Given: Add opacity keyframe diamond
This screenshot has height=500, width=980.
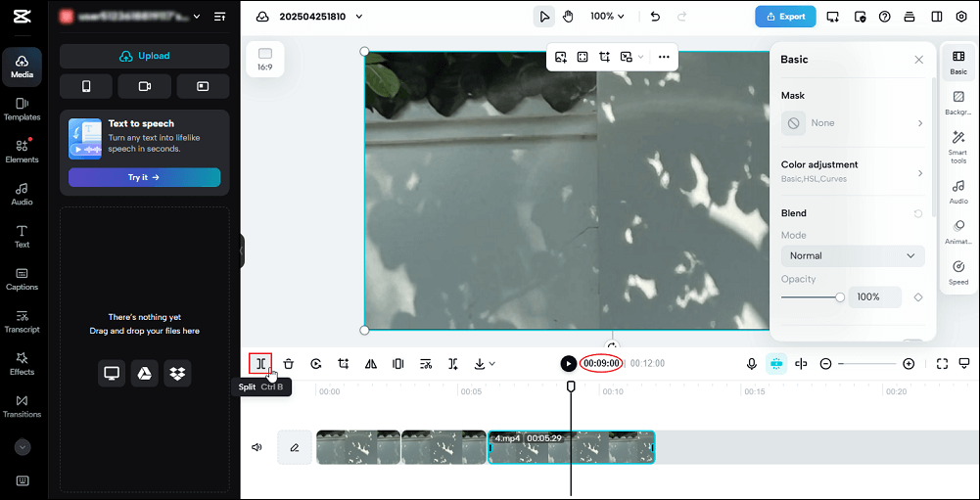Looking at the screenshot, I should coord(918,297).
